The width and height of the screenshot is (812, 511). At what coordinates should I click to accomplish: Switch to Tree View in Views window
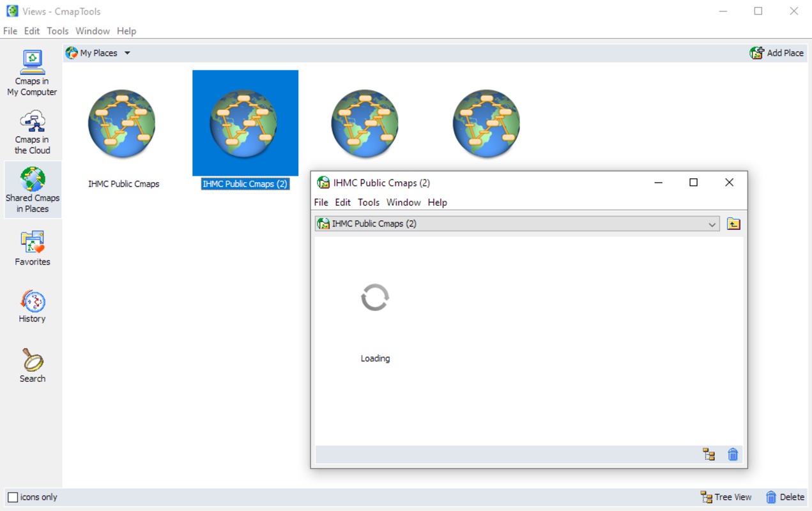(726, 497)
